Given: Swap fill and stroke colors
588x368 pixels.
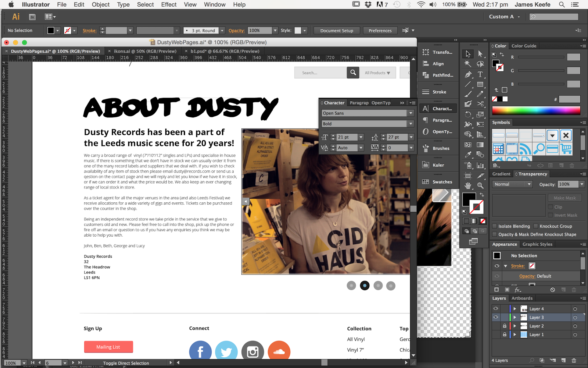Looking at the screenshot, I should point(482,194).
